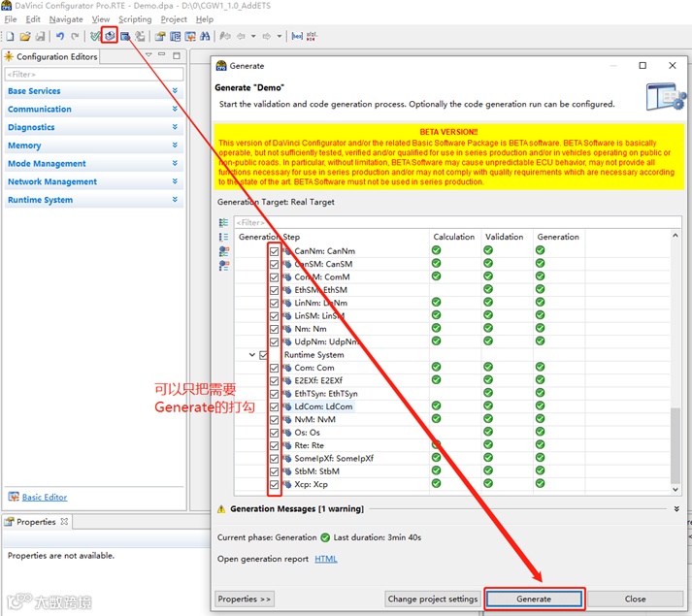Click the Generate code toolbar icon

tap(110, 36)
